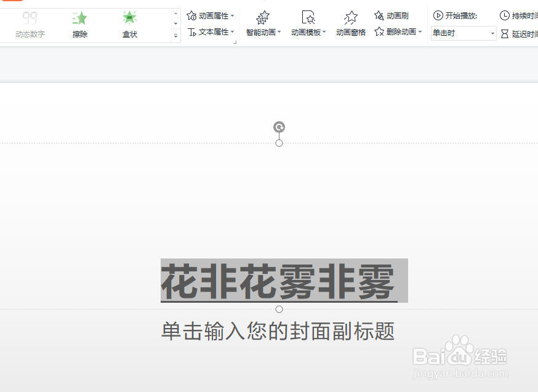Image resolution: width=538 pixels, height=392 pixels.
Task: Open the 单击时 start combo box
Action: click(x=464, y=33)
